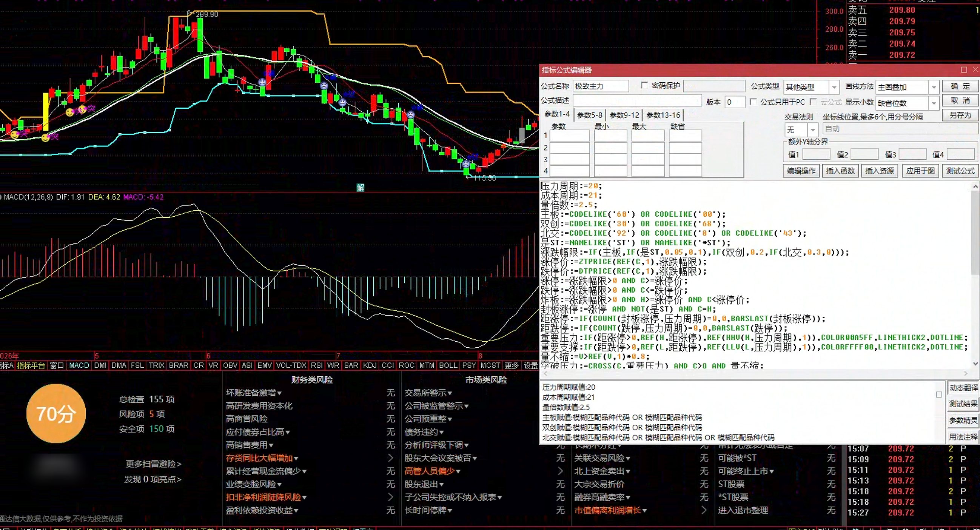
Task: Switch to 参数13-16 tab
Action: pyautogui.click(x=663, y=115)
